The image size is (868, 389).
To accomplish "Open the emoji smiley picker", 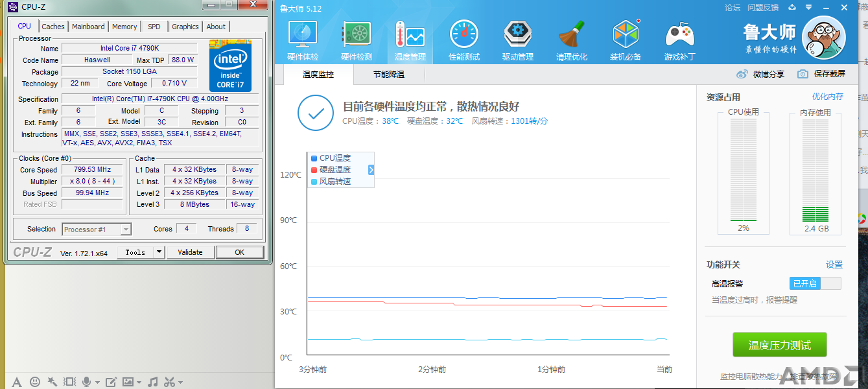I will pos(35,382).
